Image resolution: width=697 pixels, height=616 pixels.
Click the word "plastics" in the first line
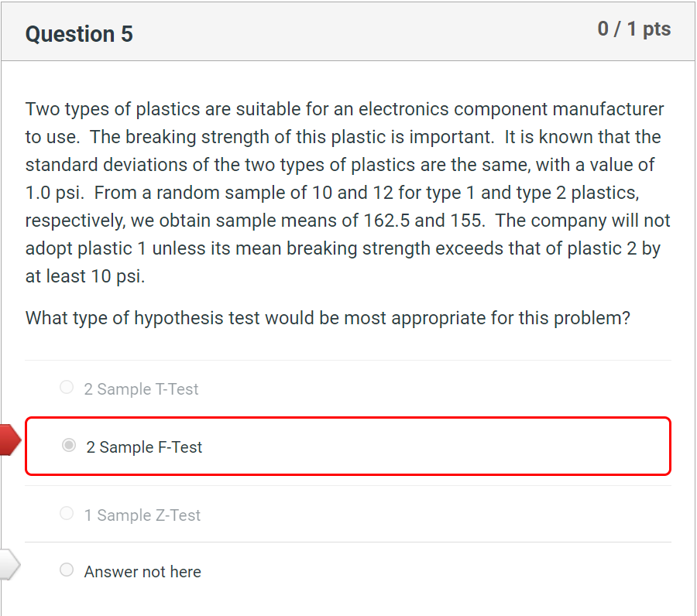(168, 109)
